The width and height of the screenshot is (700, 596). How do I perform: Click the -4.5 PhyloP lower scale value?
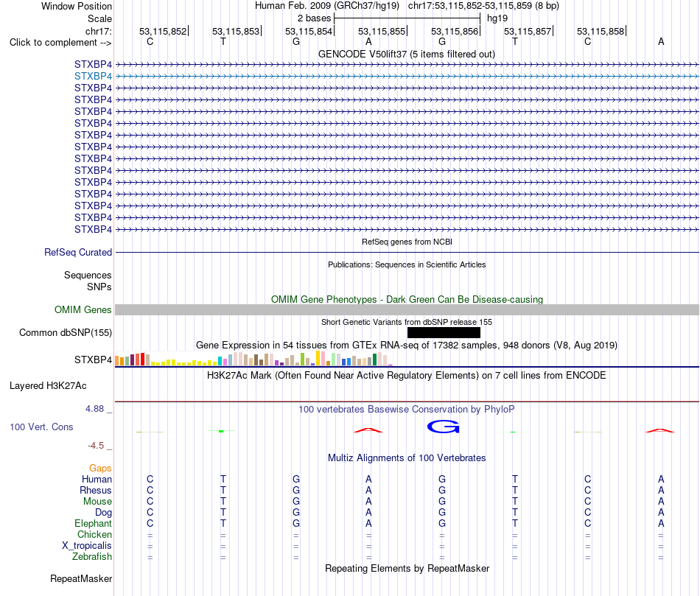[x=96, y=446]
